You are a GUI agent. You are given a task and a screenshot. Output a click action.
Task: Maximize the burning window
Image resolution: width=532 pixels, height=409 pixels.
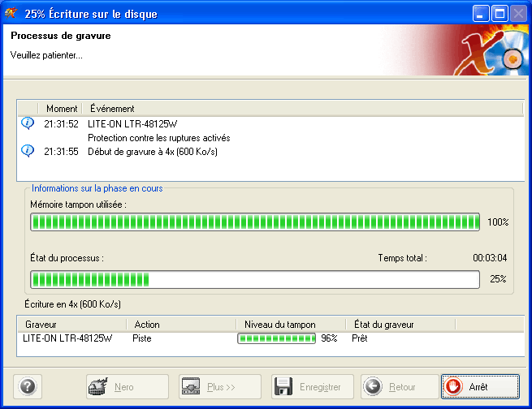click(499, 14)
